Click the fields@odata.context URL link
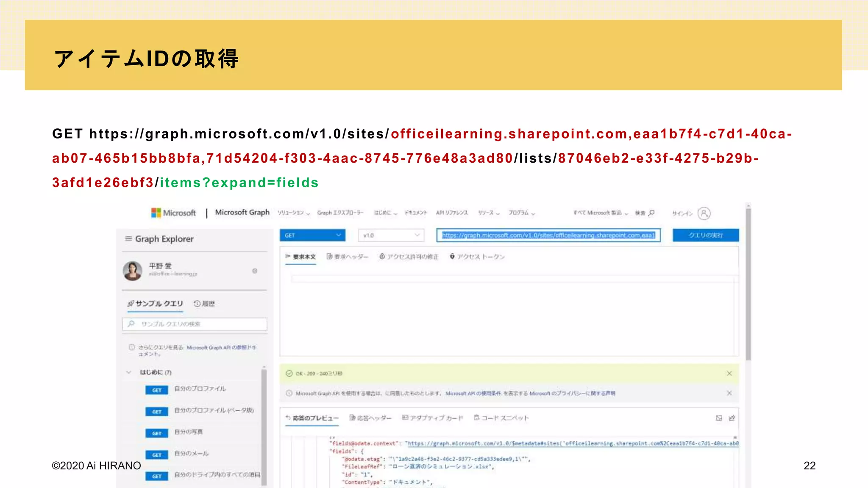 [573, 444]
